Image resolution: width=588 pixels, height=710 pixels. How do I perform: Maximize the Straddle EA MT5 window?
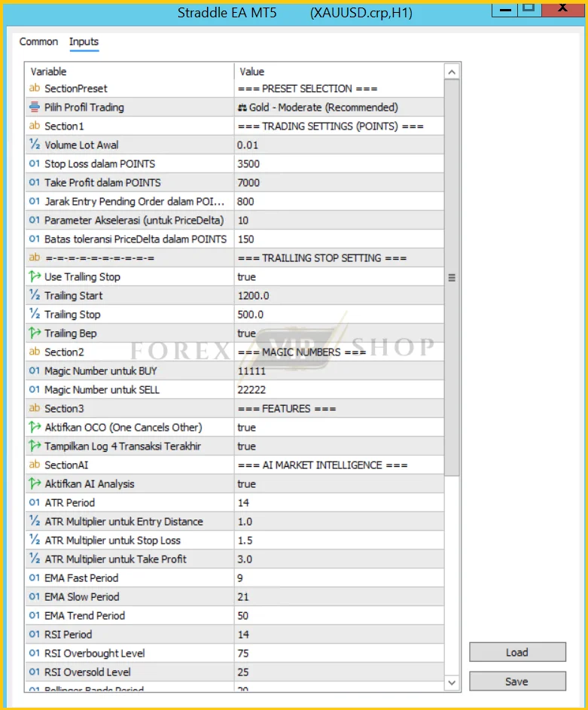coord(529,8)
